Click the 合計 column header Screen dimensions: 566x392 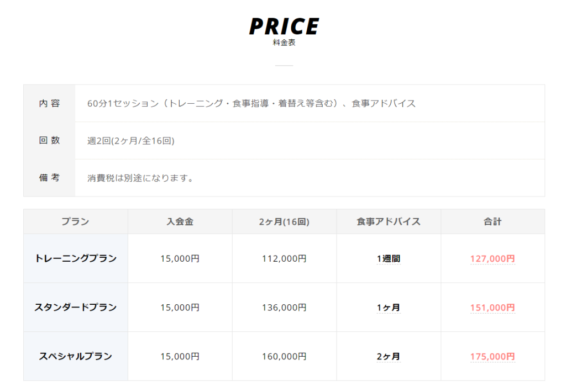coord(492,222)
